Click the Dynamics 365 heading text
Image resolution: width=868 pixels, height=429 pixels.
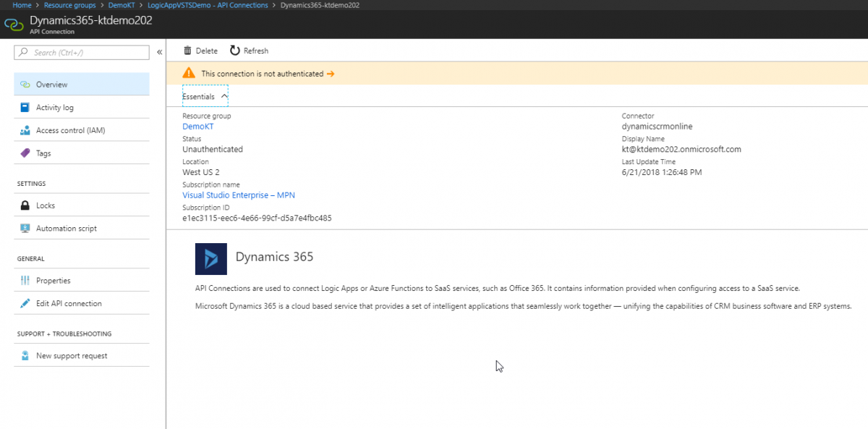[274, 257]
